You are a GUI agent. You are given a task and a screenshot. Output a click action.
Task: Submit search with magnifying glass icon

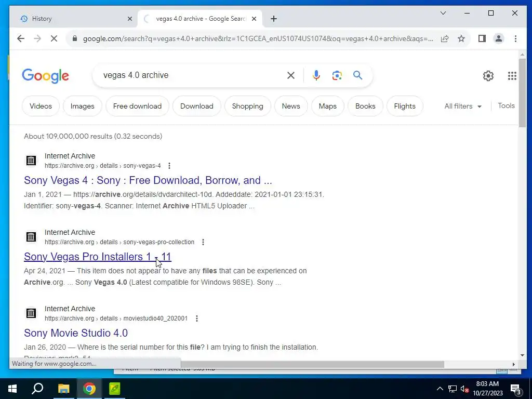tap(357, 75)
